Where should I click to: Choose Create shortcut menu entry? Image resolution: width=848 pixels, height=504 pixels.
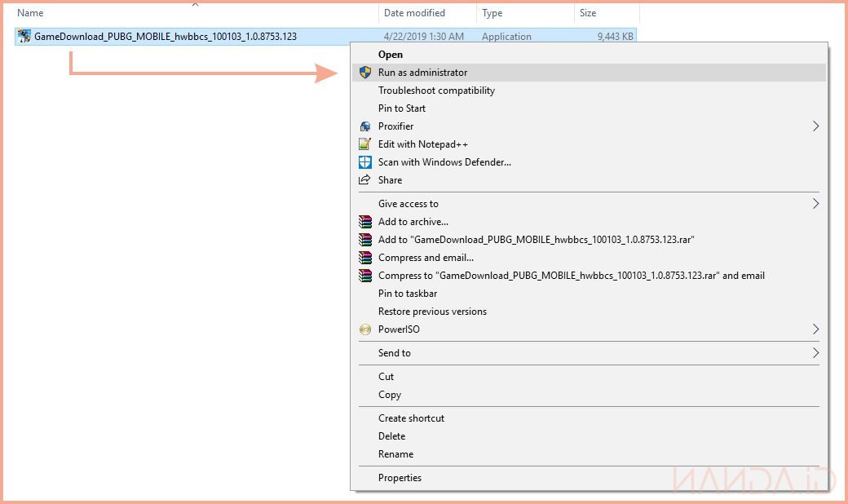click(411, 418)
